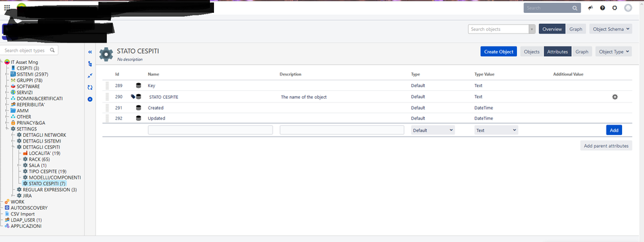Click the configure gear on STATO CESPITE row
644x242 pixels.
point(615,97)
